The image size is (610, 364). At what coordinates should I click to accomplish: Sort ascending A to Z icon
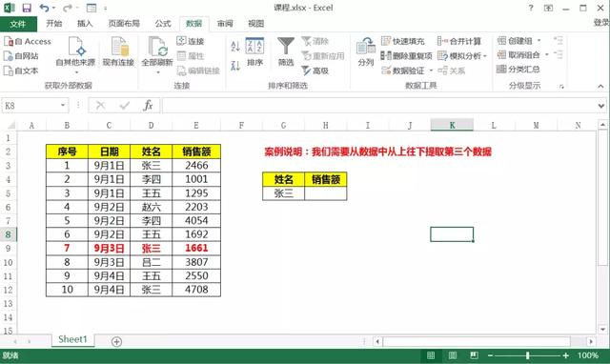coord(235,46)
